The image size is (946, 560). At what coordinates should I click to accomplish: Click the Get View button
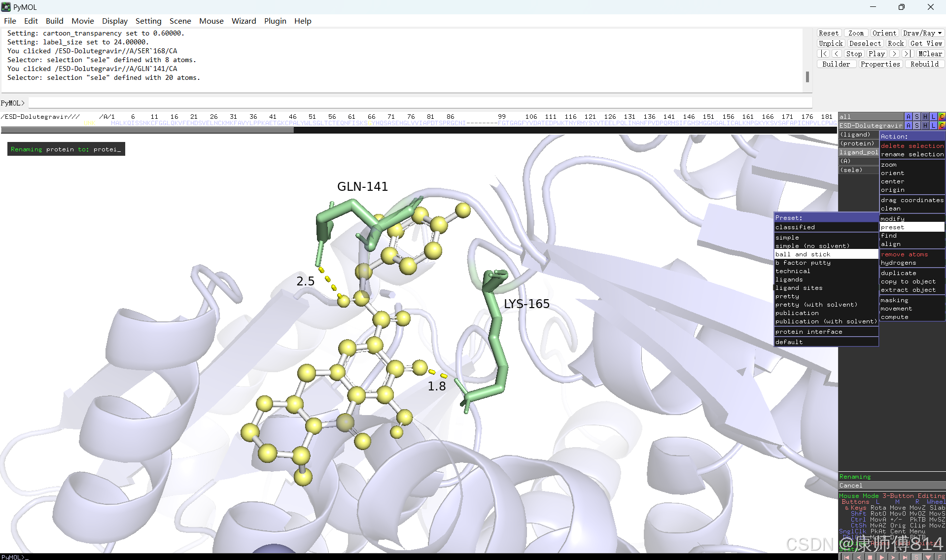coord(926,43)
